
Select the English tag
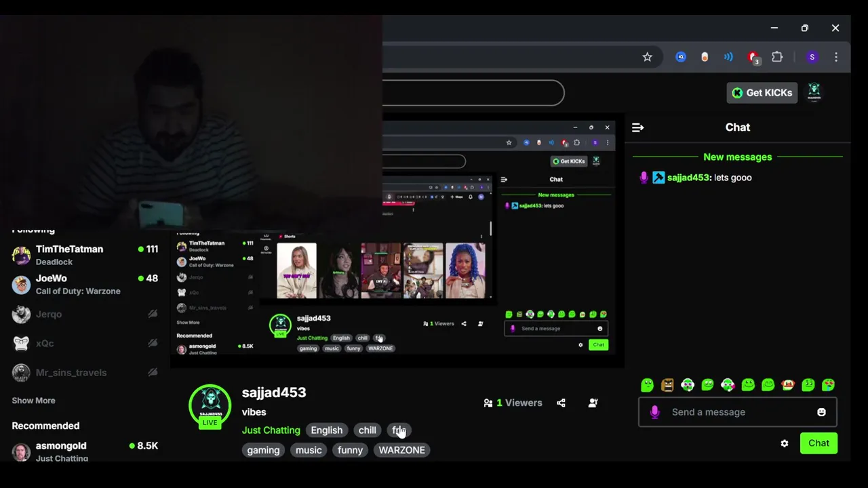point(326,430)
